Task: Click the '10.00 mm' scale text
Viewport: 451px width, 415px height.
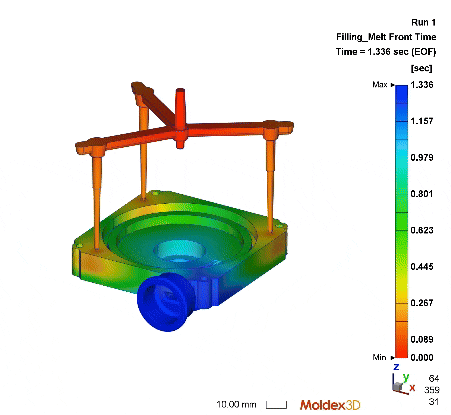Action: (x=236, y=405)
